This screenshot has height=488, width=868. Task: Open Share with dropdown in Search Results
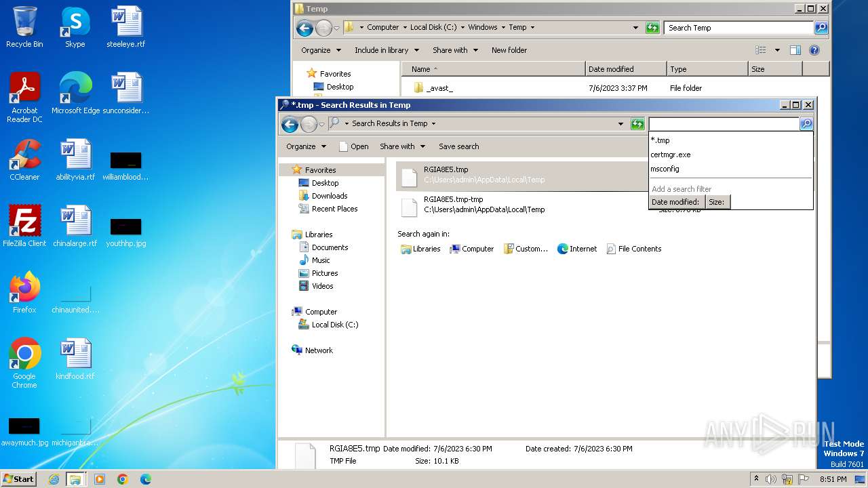(x=402, y=146)
